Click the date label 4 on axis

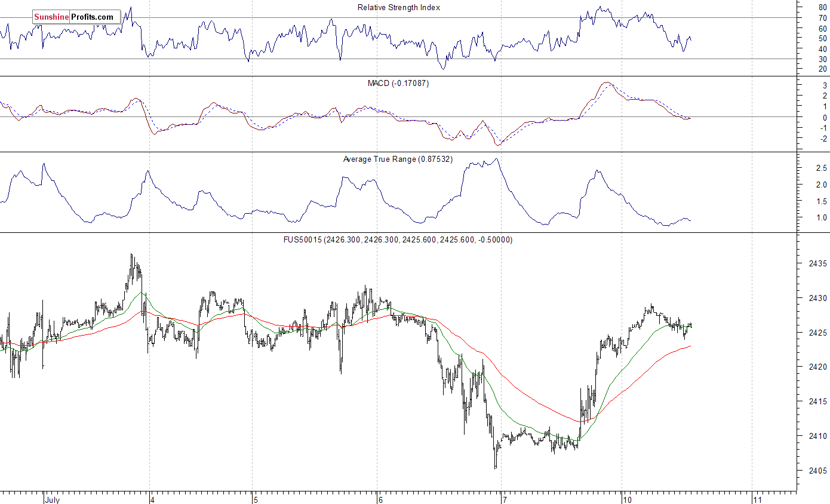tap(153, 499)
